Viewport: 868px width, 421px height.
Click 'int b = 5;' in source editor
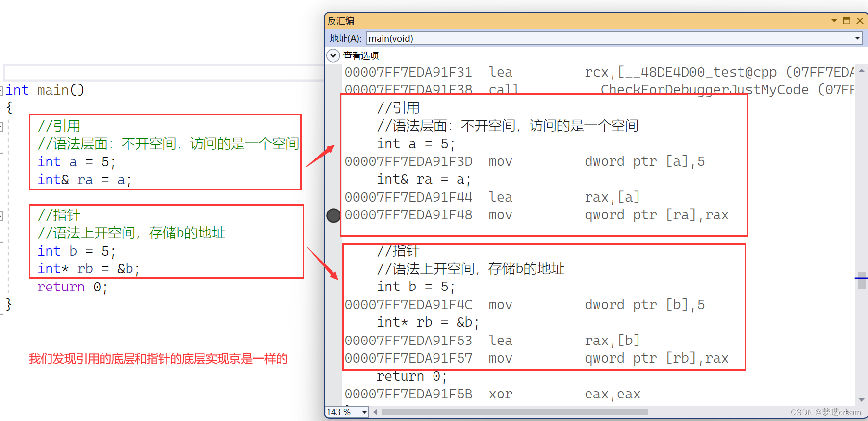[x=77, y=251]
